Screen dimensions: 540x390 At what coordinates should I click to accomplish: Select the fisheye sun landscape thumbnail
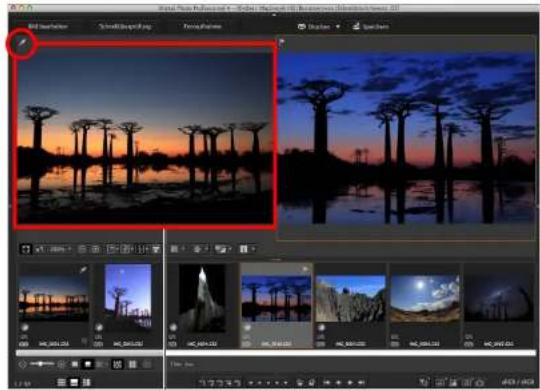(425, 299)
